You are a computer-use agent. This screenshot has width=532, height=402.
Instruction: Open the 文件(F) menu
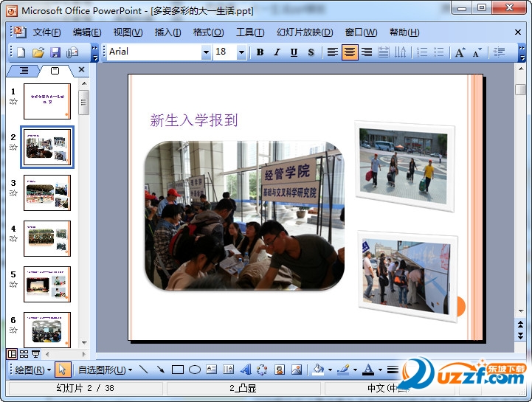(46, 32)
